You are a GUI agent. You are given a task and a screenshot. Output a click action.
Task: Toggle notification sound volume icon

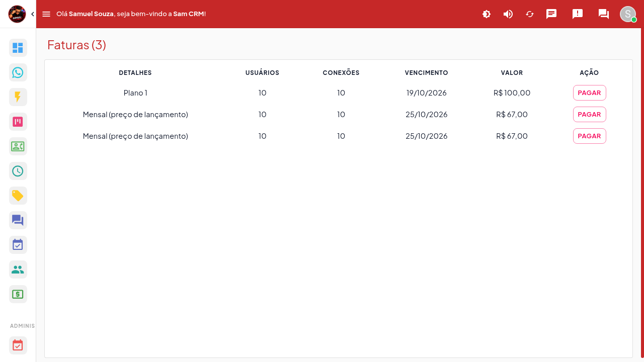[x=508, y=14]
